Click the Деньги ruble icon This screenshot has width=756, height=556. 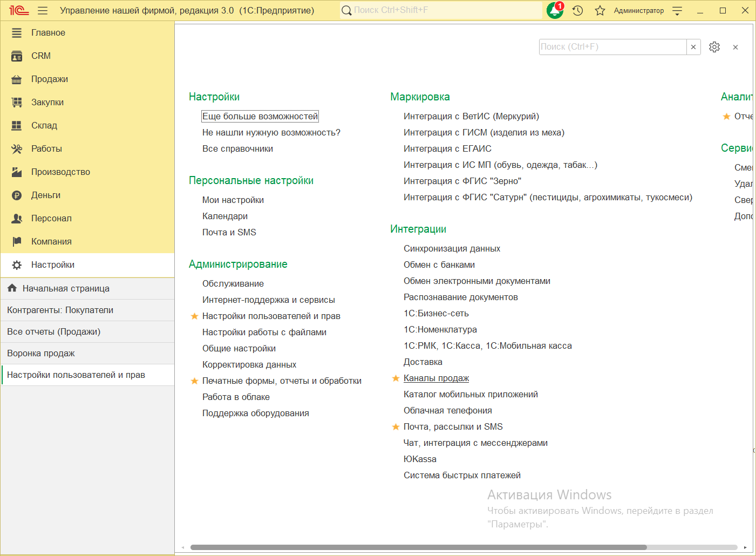17,195
